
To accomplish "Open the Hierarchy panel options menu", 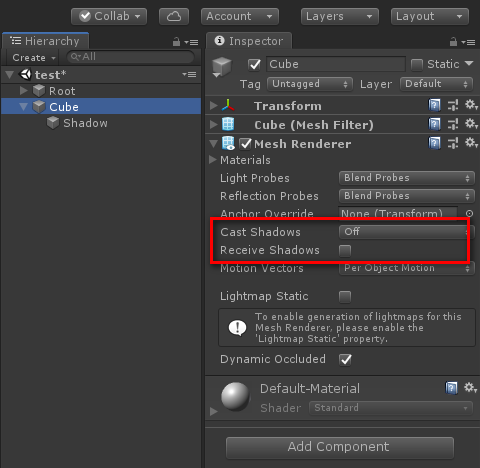I will tap(191, 42).
